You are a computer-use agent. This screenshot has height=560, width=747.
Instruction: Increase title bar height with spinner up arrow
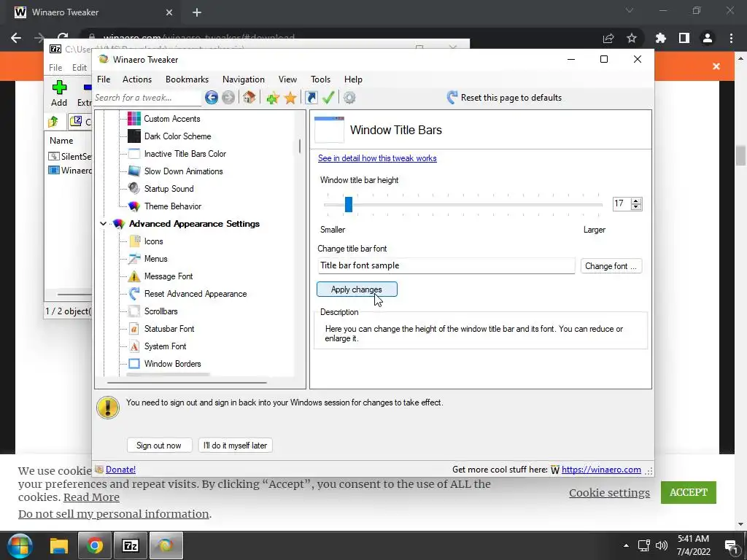[x=636, y=201]
